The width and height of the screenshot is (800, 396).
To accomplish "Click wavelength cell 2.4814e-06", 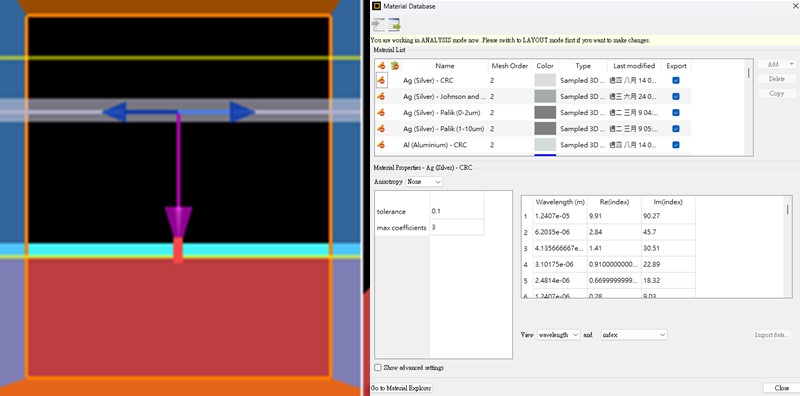I will click(x=560, y=281).
